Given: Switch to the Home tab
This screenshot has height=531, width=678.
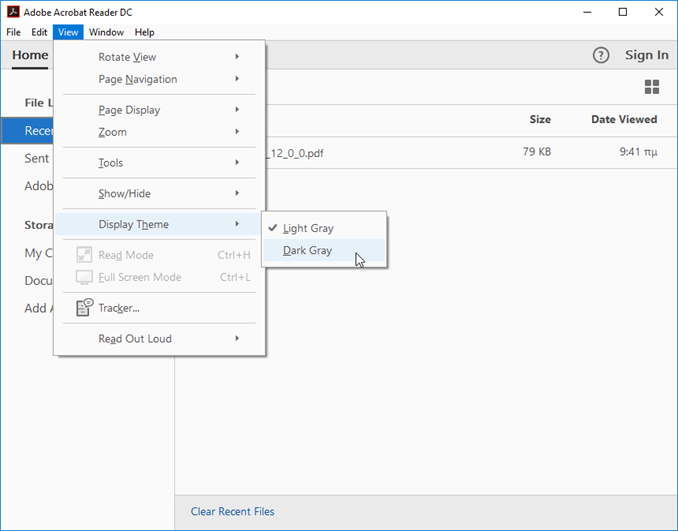Looking at the screenshot, I should tap(30, 55).
